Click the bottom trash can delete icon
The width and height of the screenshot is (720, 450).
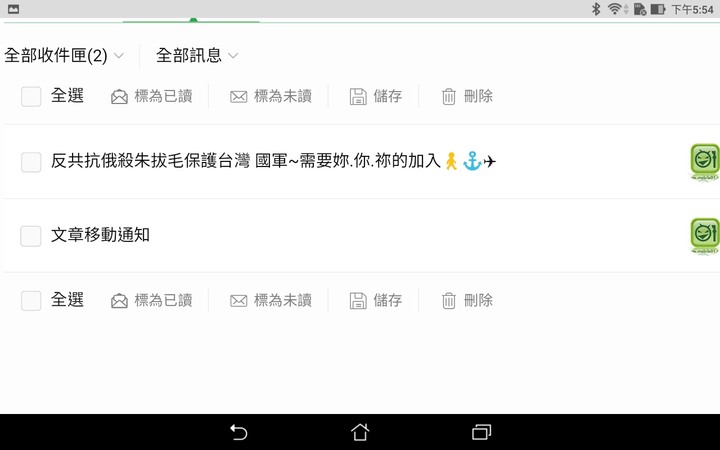[449, 301]
